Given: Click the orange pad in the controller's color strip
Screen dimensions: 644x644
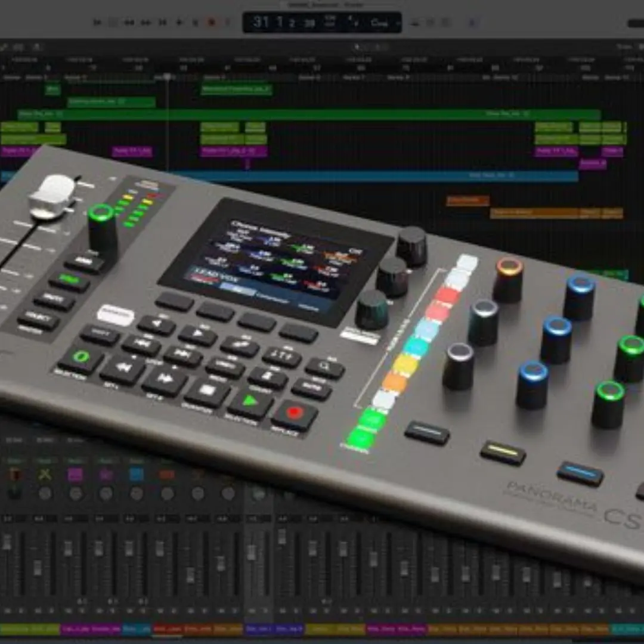Looking at the screenshot, I should tap(395, 382).
